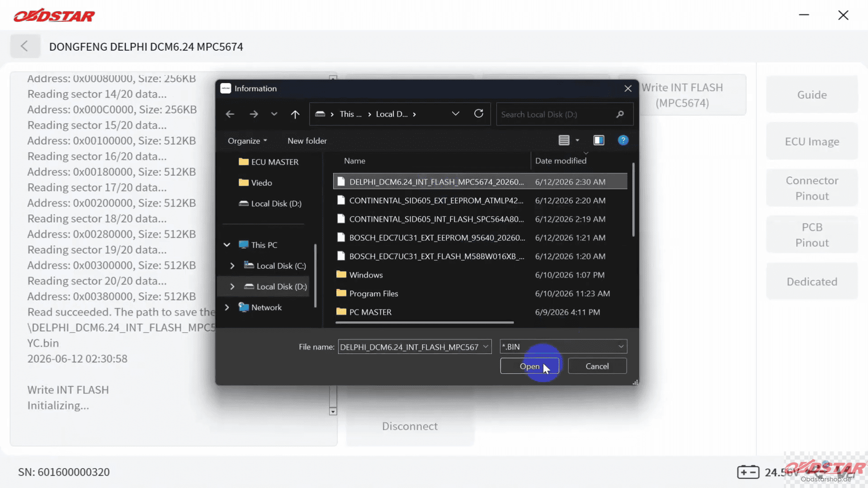The width and height of the screenshot is (868, 488).
Task: Open the Guide panel
Action: coord(812,95)
